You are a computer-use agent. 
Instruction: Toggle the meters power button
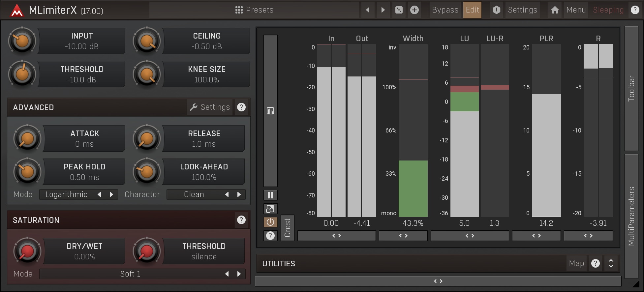(270, 222)
